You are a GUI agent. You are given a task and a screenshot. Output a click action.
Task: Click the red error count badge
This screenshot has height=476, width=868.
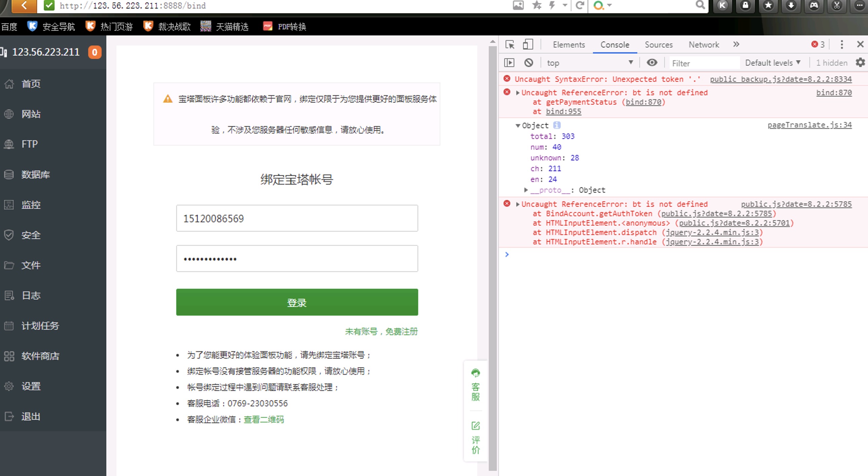pos(818,44)
